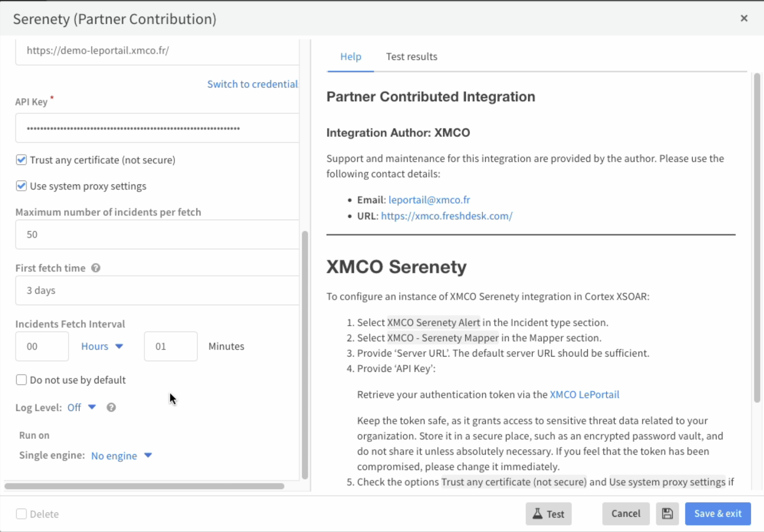The image size is (764, 532).
Task: Open Single engine No engine dropdown
Action: click(121, 456)
